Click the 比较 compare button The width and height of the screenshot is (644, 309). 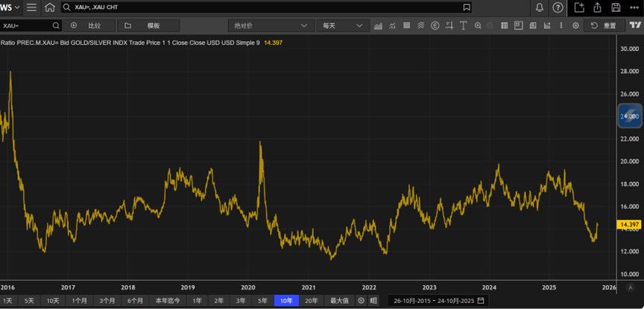point(89,25)
